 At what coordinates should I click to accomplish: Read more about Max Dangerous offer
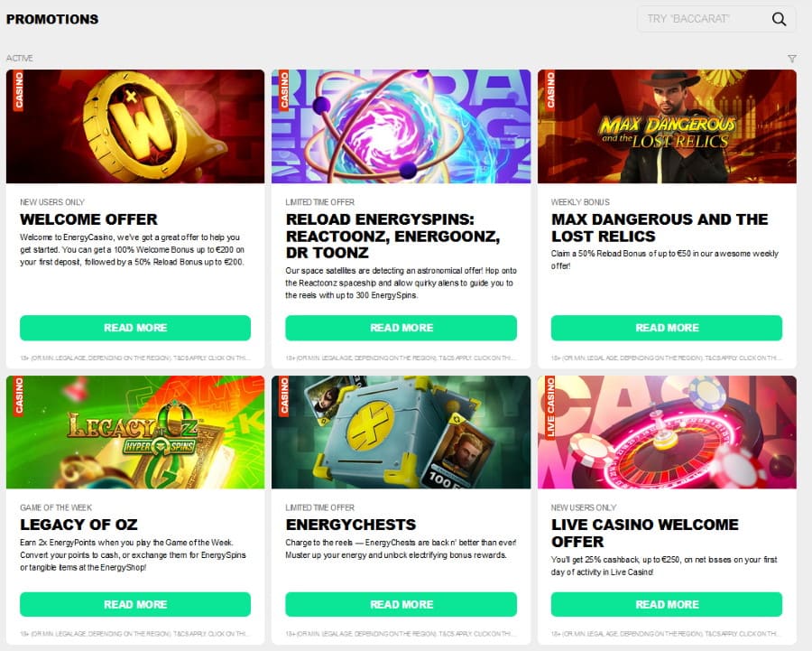point(667,328)
